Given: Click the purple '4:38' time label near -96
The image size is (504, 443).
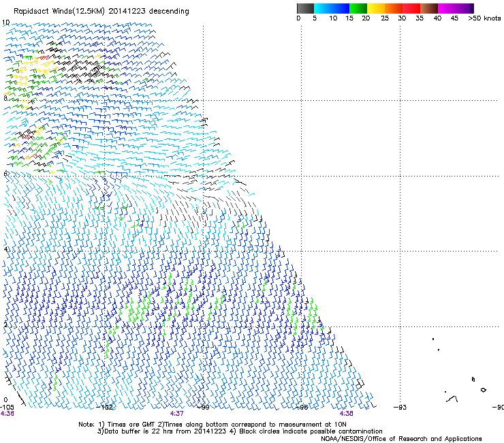Looking at the screenshot, I should point(346,414).
